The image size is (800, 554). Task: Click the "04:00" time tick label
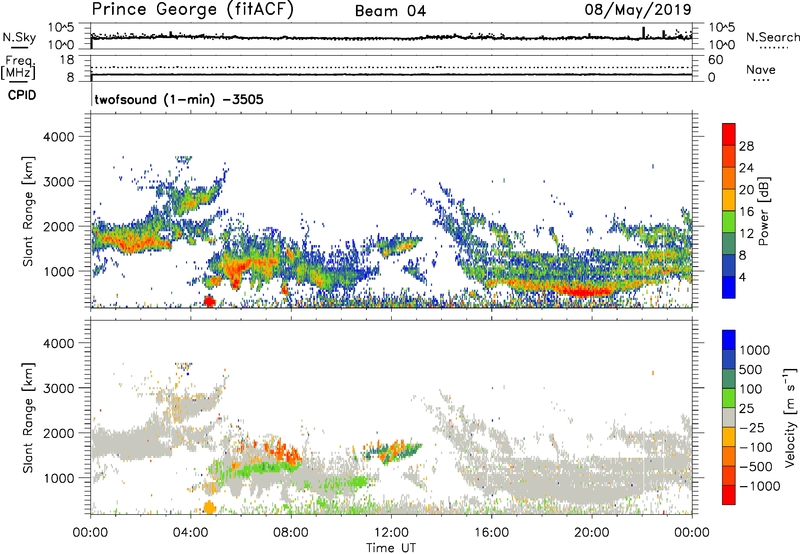(190, 533)
